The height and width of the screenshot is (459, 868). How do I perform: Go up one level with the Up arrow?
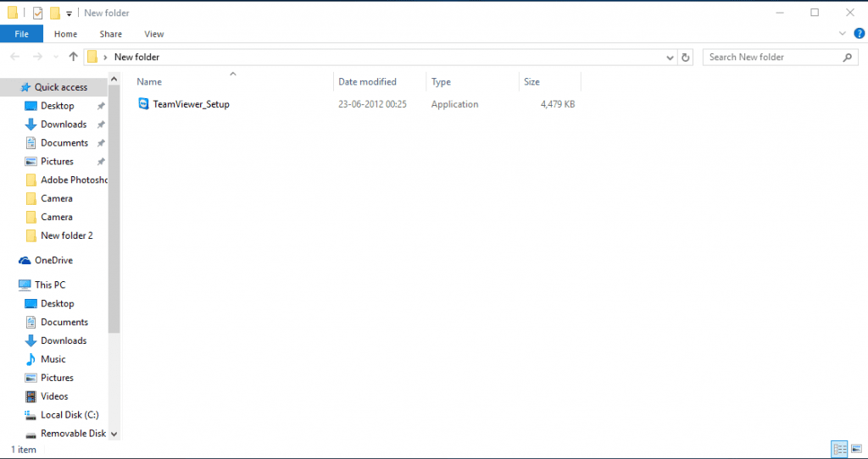[x=73, y=57]
